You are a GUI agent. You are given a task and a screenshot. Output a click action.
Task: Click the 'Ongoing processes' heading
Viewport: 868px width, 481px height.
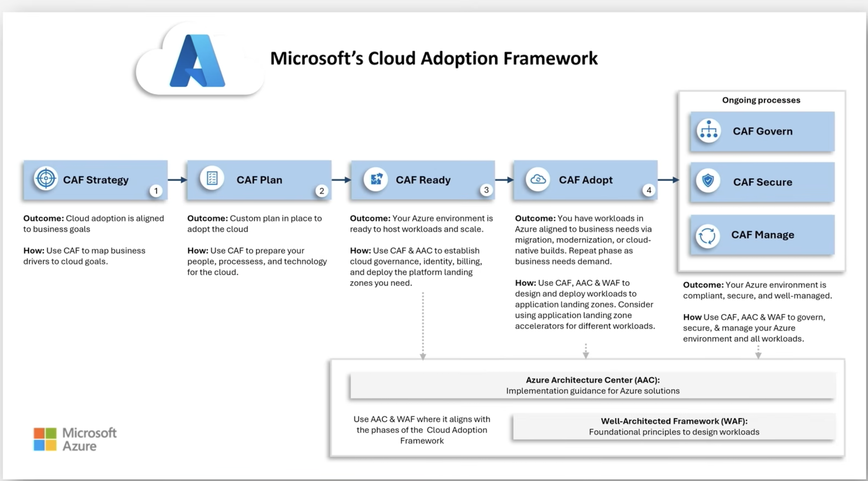pos(761,100)
